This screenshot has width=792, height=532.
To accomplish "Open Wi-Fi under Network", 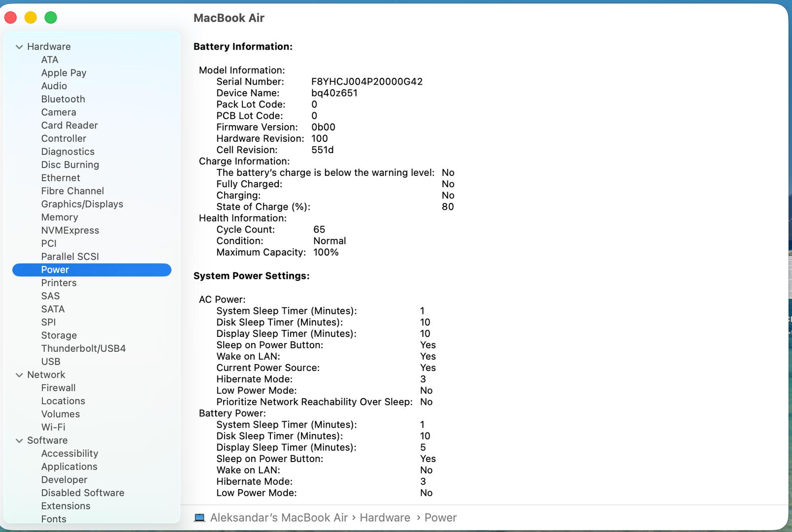I will (x=53, y=427).
